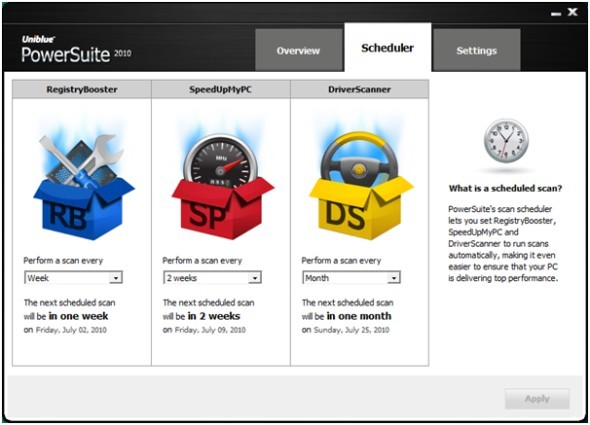Click the Apply button

[x=537, y=399]
